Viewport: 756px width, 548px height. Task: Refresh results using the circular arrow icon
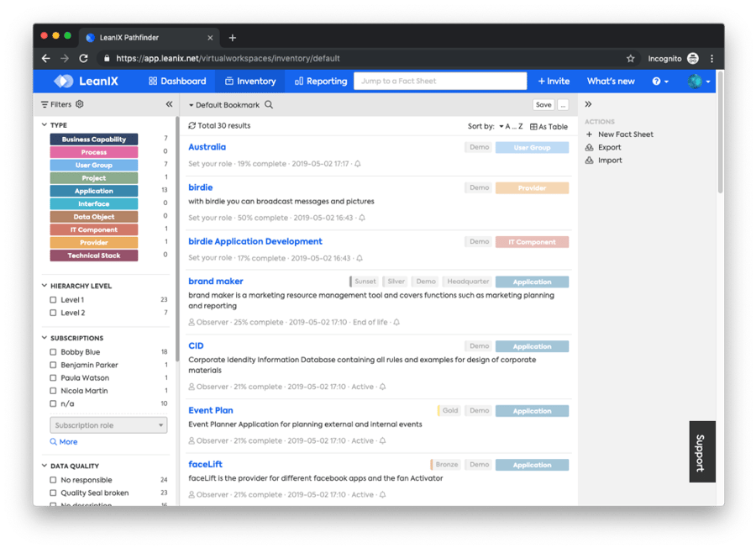point(192,124)
